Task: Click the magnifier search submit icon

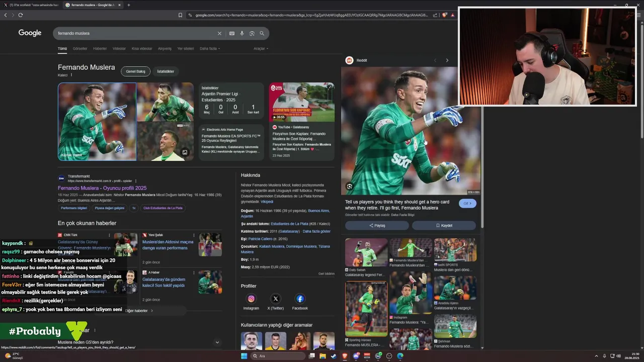Action: point(262,33)
